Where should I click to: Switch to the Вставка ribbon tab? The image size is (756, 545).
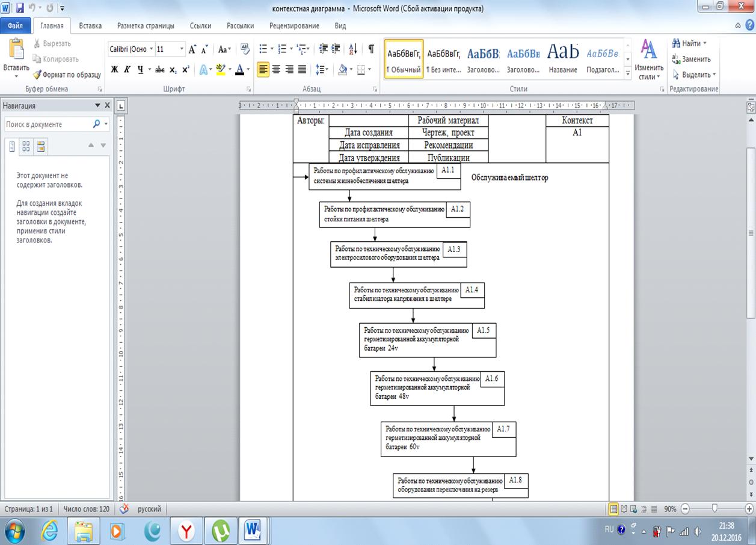click(x=90, y=26)
